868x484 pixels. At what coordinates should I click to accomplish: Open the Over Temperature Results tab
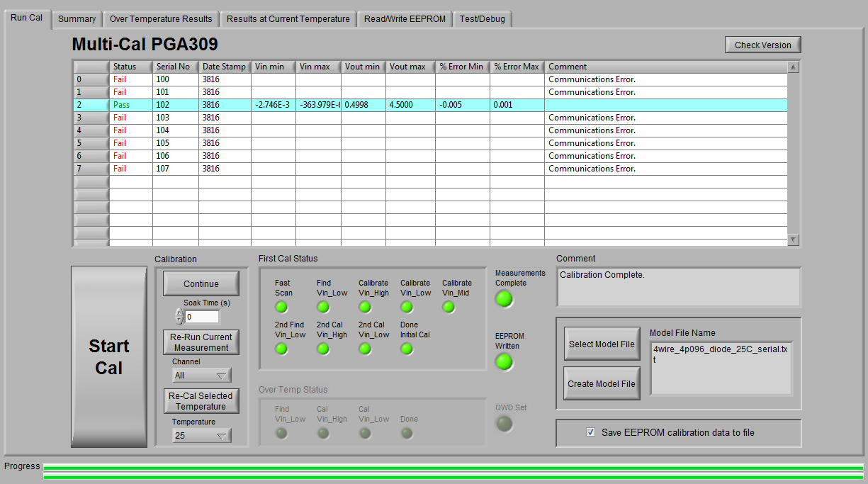coord(161,19)
